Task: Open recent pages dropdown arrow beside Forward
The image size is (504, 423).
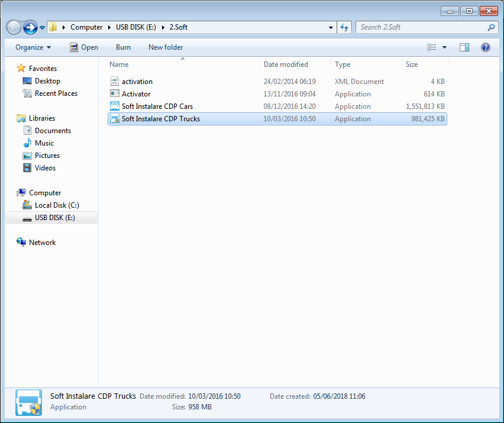Action: [x=42, y=28]
